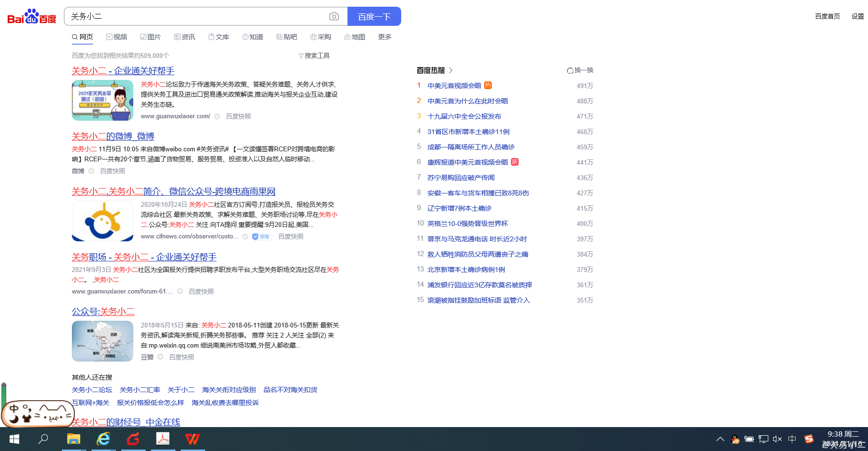Search related term 关务小二汇率
This screenshot has width=868, height=451.
pos(140,390)
